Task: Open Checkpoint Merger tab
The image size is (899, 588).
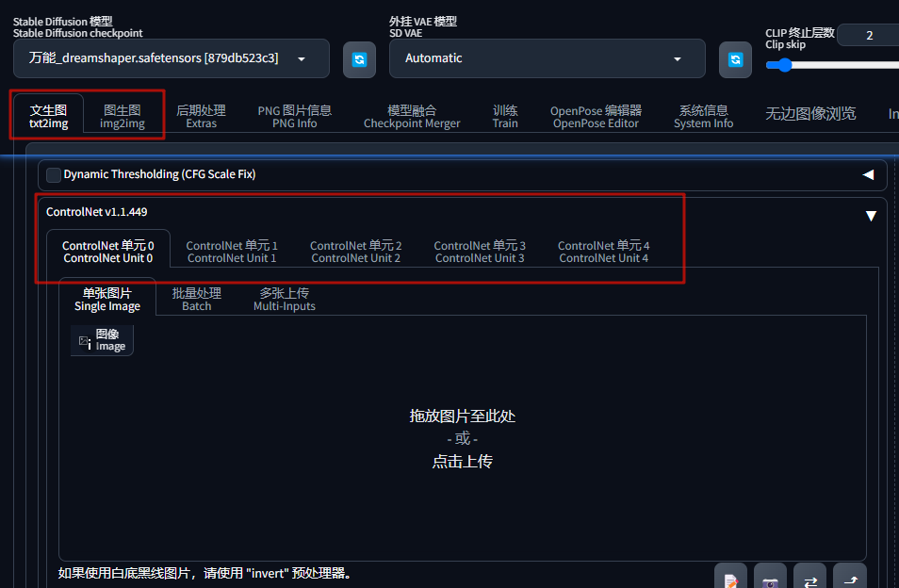Action: coord(412,116)
